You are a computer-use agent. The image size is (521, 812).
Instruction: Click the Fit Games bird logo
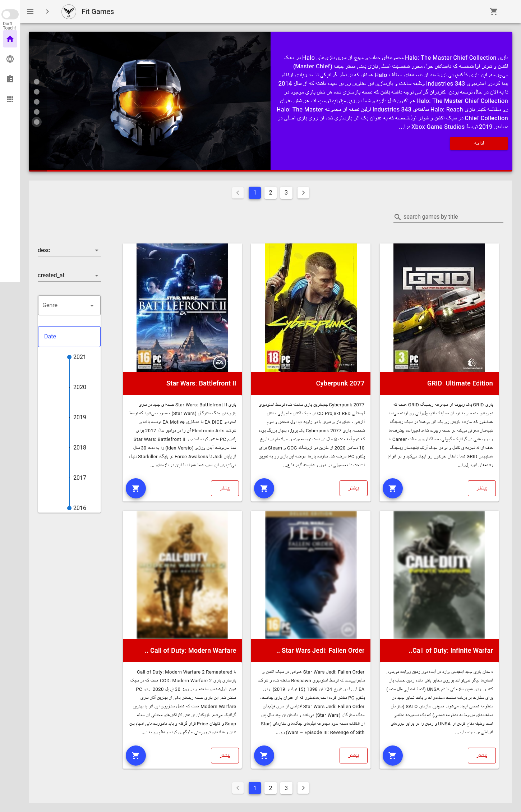(69, 12)
